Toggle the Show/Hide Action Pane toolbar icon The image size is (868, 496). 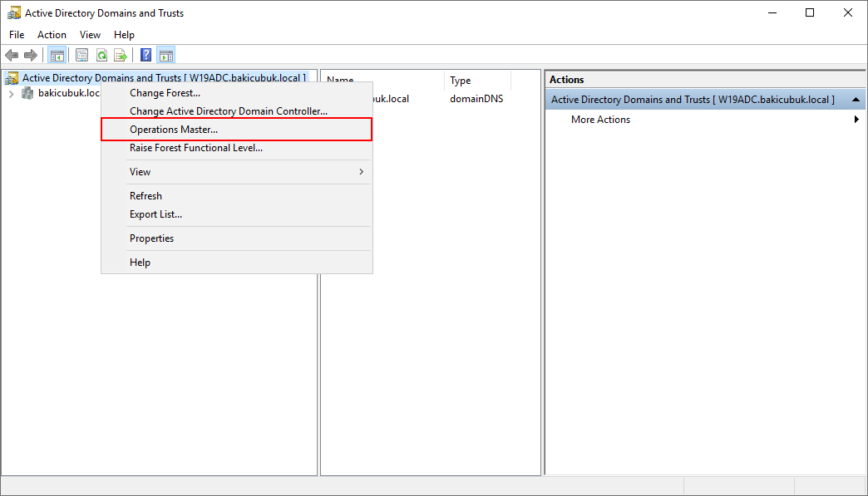tap(166, 56)
